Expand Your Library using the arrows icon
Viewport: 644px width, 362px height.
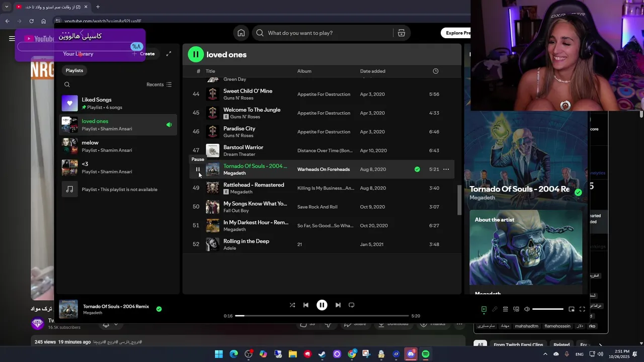(169, 54)
